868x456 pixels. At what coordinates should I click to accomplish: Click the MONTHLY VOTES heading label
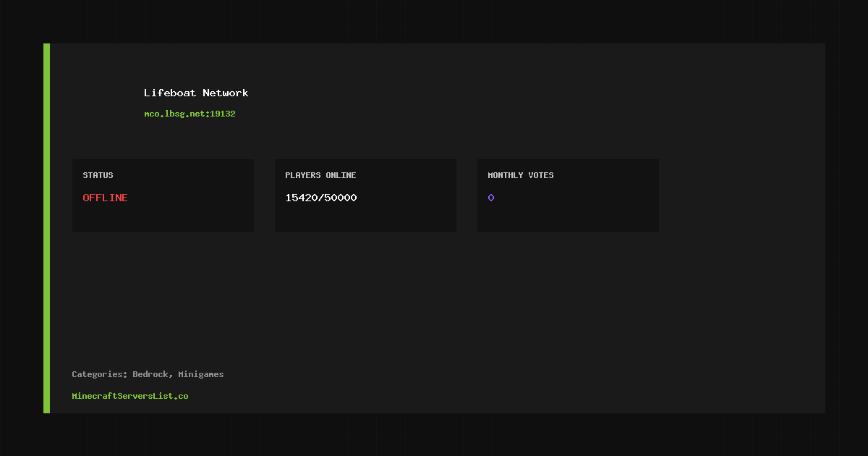(521, 175)
